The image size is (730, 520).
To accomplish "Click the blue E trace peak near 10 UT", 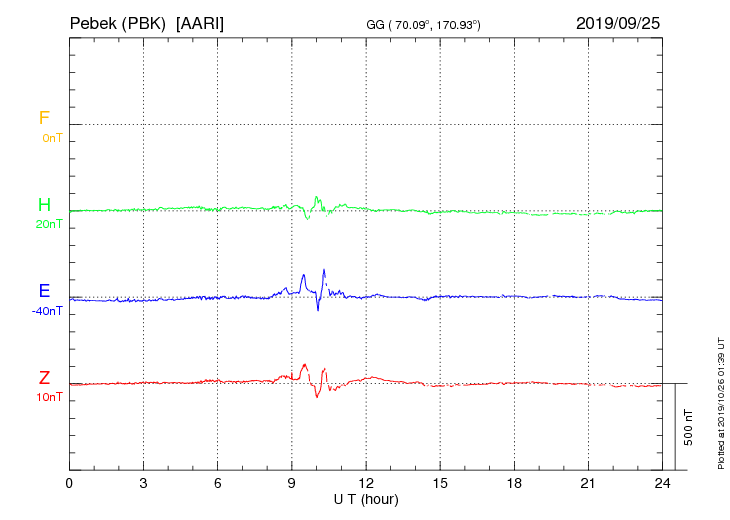I will (324, 270).
